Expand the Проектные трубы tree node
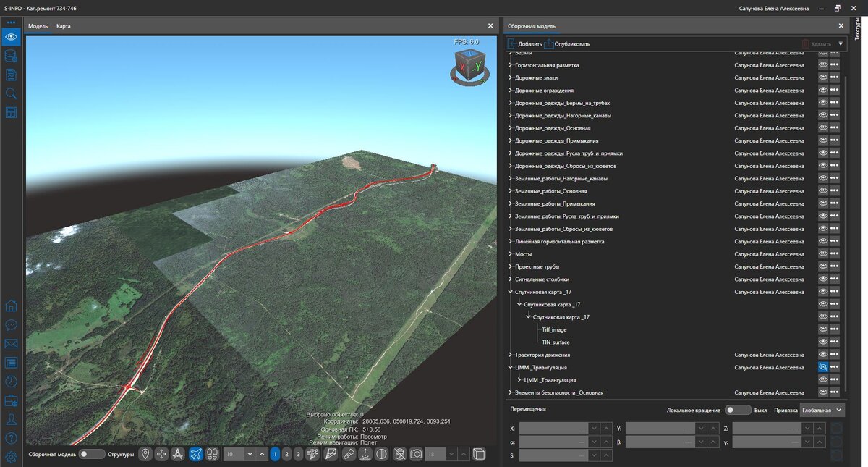Image resolution: width=868 pixels, height=467 pixels. (510, 266)
